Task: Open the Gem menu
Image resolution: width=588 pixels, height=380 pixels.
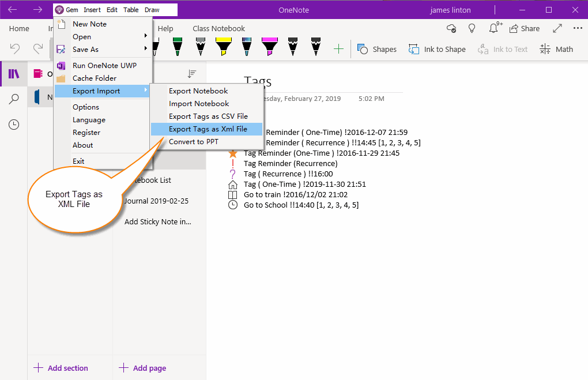Action: pos(67,10)
